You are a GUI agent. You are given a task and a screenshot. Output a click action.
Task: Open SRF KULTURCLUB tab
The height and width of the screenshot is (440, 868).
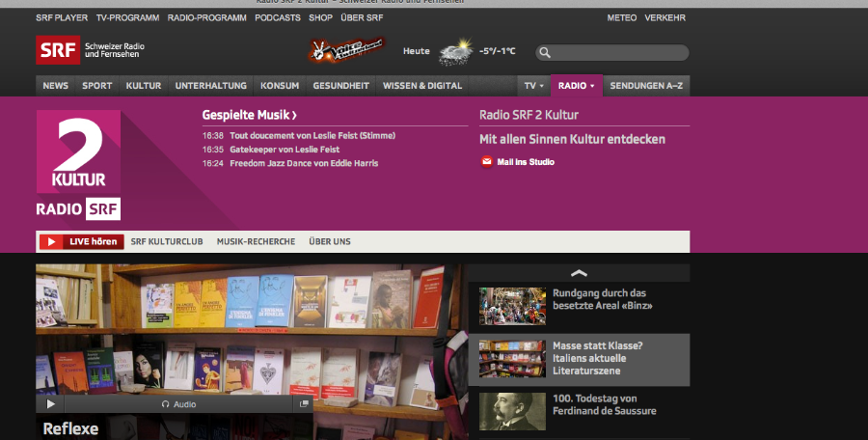[167, 241]
